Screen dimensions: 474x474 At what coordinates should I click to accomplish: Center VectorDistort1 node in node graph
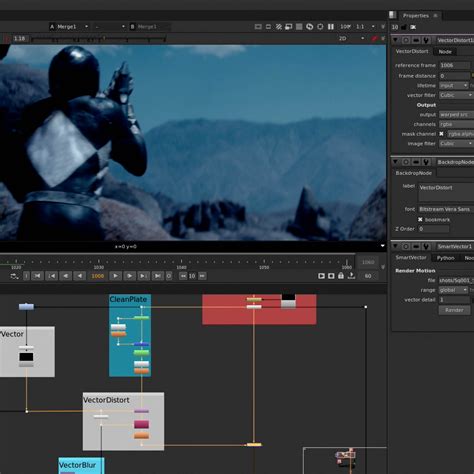[406, 40]
